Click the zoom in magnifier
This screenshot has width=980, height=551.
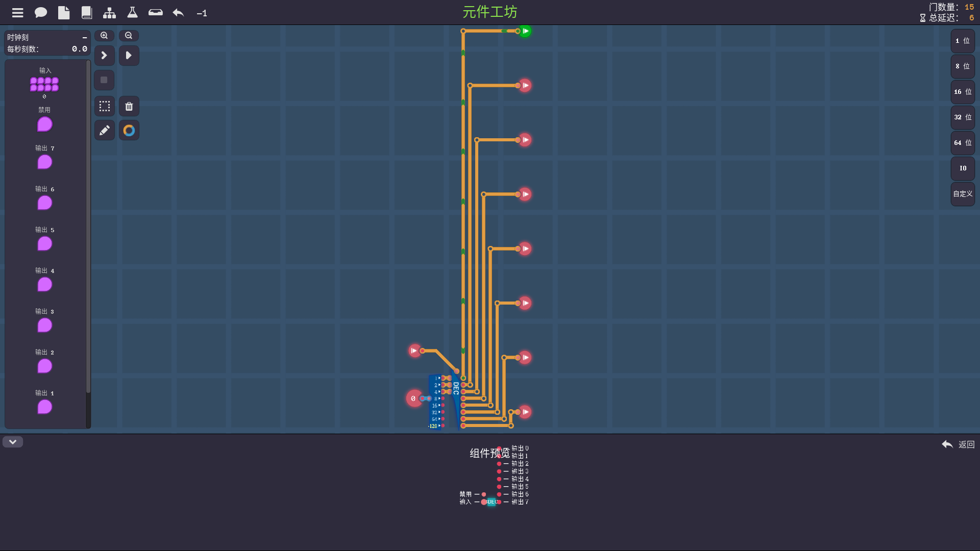coord(104,36)
